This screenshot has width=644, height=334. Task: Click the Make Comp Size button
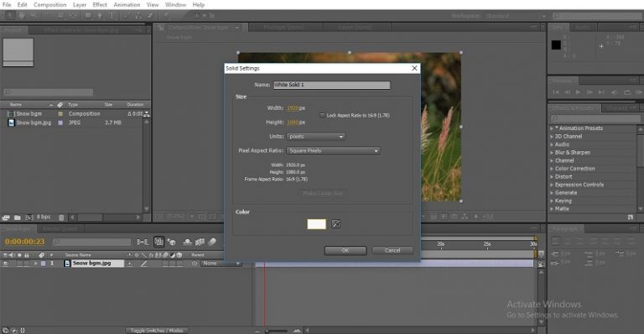coord(323,193)
